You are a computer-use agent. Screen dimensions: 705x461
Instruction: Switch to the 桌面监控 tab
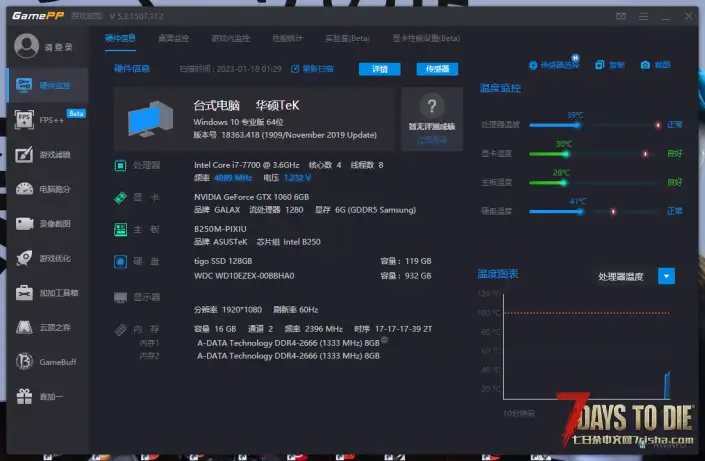(x=174, y=38)
